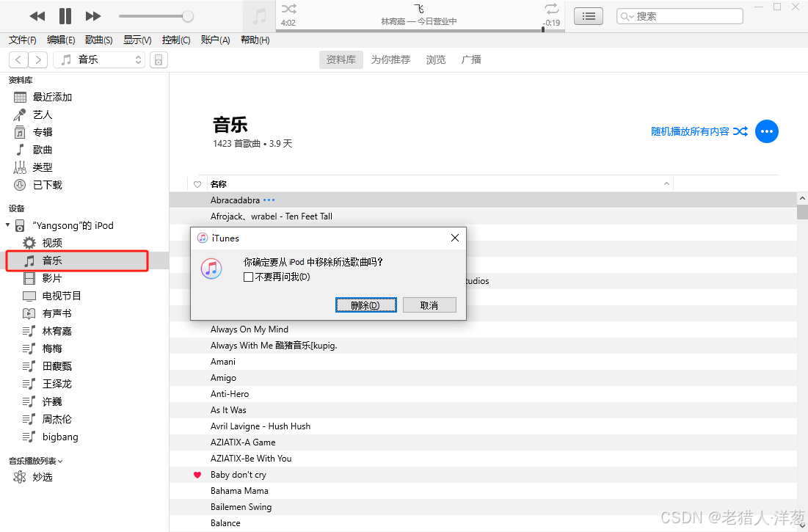
Task: Click the heart column header icon
Action: 197,184
